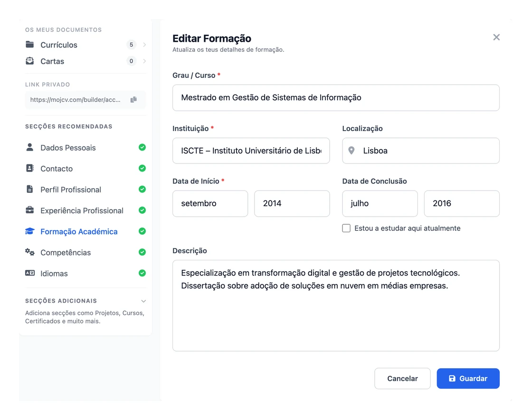Click the Instituição input field

[x=251, y=151]
